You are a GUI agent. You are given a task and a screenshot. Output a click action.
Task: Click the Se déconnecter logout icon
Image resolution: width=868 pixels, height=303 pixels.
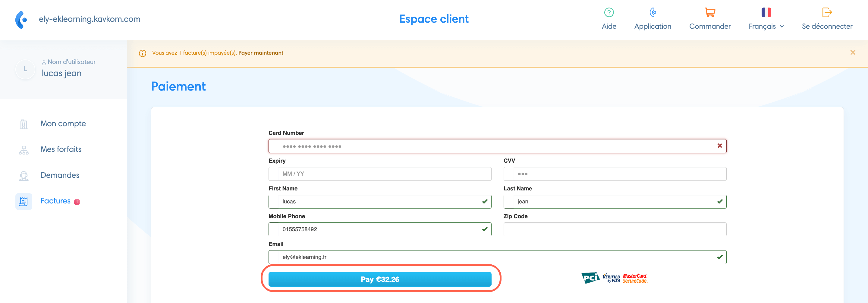(827, 12)
